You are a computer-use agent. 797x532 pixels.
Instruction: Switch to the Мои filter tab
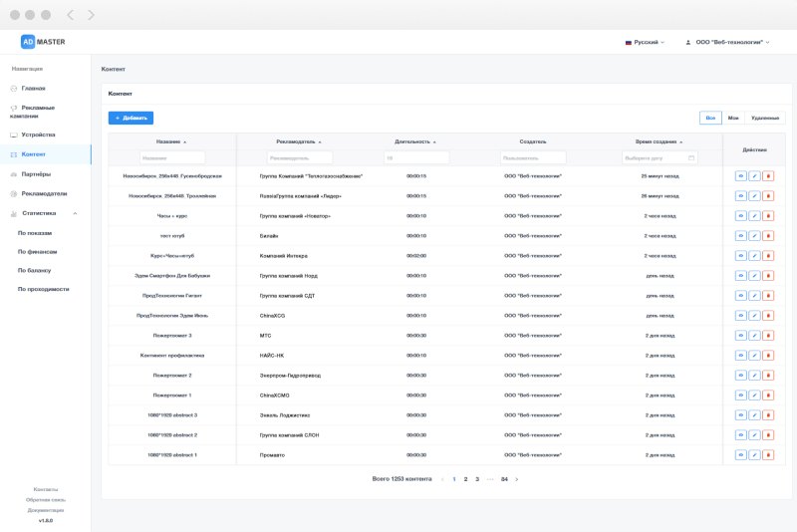(733, 118)
